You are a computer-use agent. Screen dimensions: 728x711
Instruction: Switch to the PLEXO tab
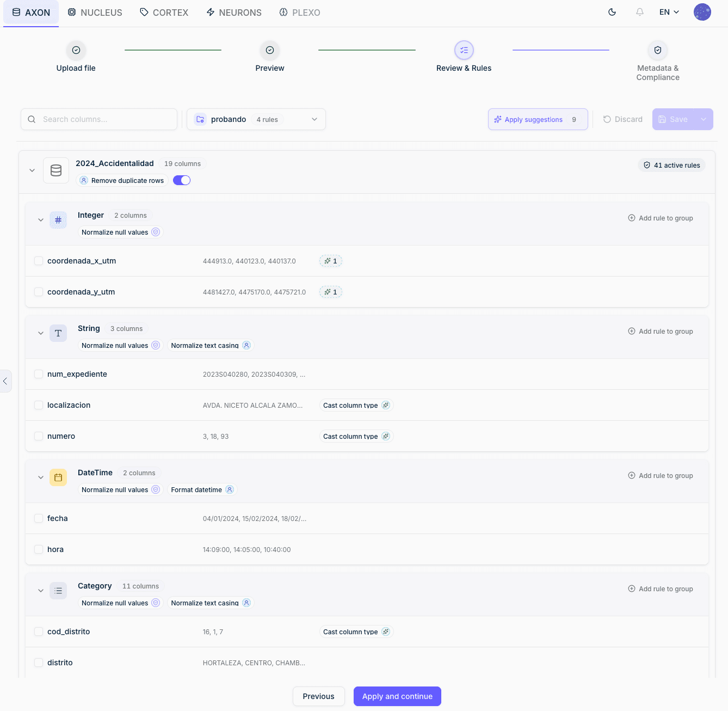tap(300, 13)
